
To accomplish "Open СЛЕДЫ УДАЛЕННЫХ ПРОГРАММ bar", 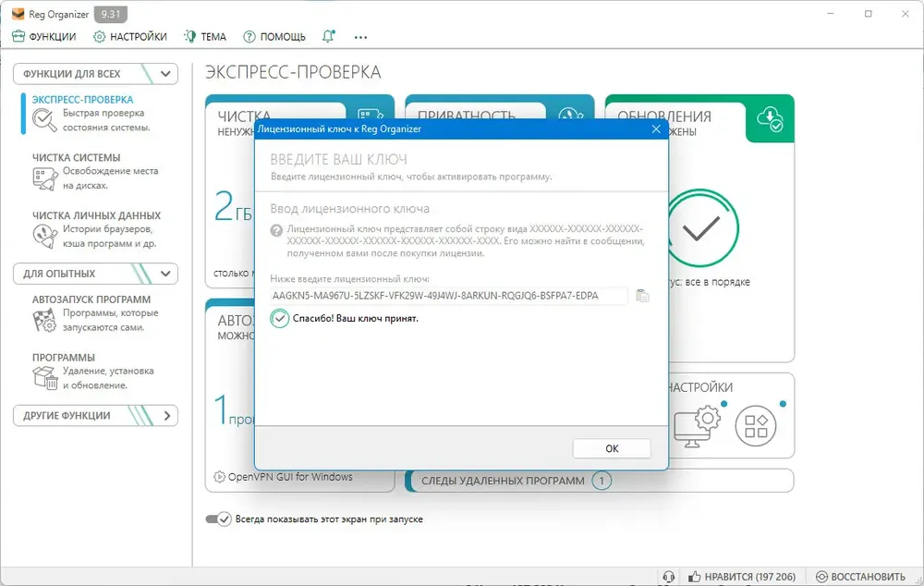I will pyautogui.click(x=600, y=481).
